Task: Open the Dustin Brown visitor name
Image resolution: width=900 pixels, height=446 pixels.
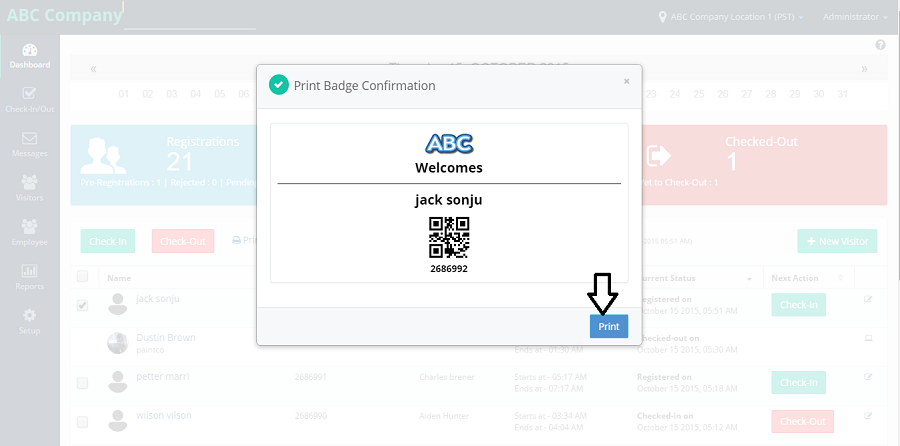Action: tap(166, 338)
